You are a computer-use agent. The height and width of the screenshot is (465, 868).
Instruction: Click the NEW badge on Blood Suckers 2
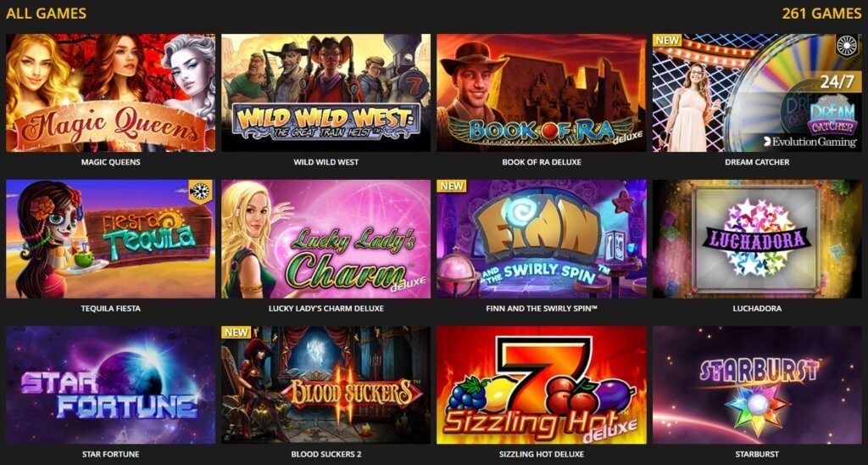(x=236, y=333)
